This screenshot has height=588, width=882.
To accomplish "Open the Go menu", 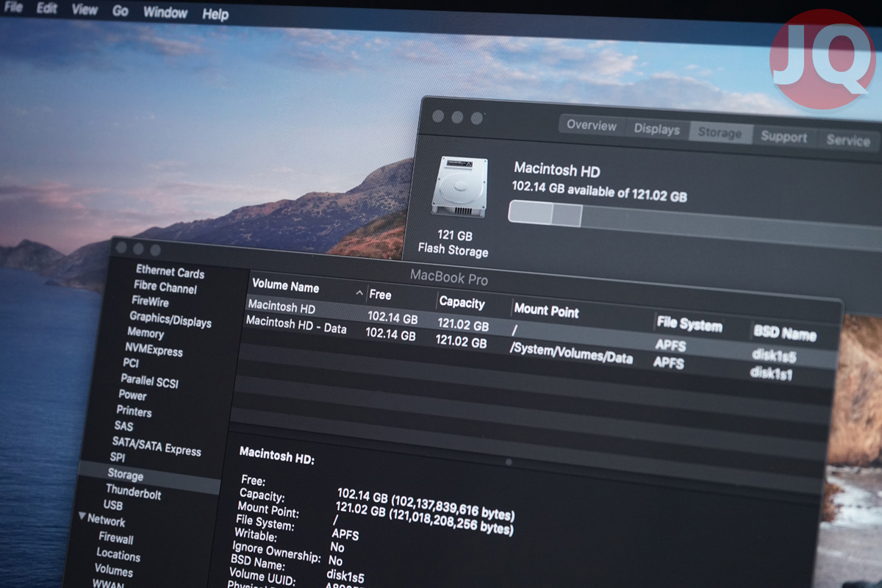I will pos(121,11).
